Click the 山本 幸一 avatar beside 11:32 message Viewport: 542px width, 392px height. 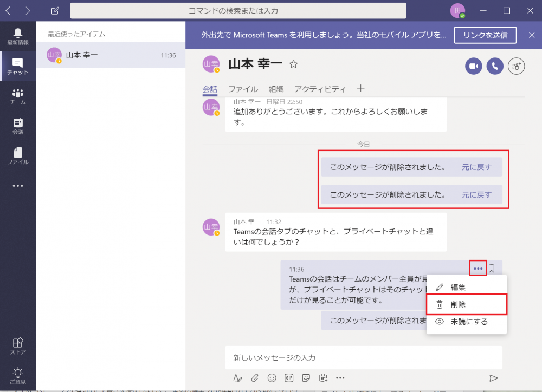(211, 227)
